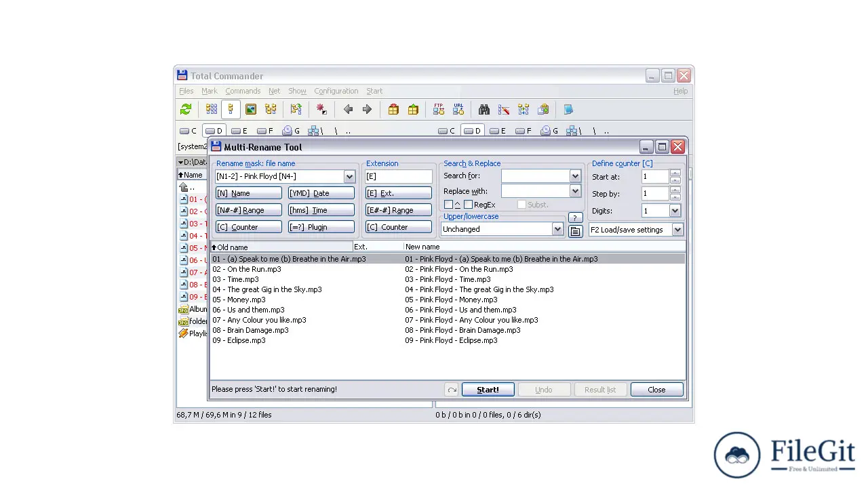The image size is (868, 488).
Task: Select drive F in the right panel
Action: (x=524, y=131)
